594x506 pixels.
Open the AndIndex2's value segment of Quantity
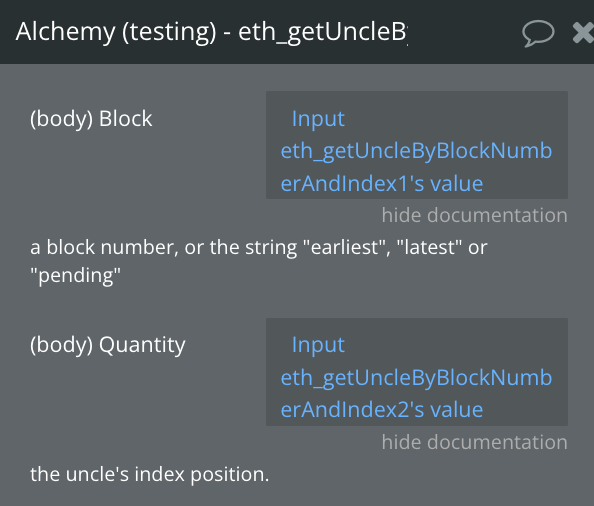coord(381,410)
